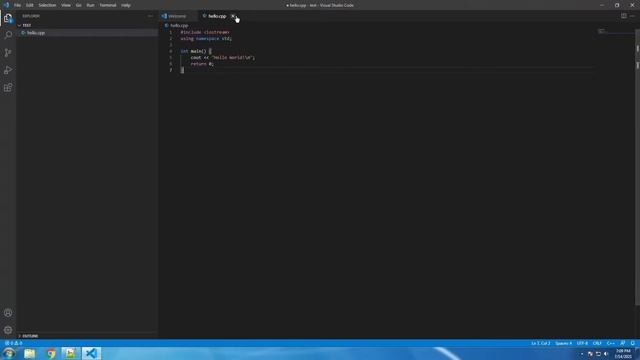Select the hello.cpp editor tab
This screenshot has height=360, width=640.
(x=217, y=16)
